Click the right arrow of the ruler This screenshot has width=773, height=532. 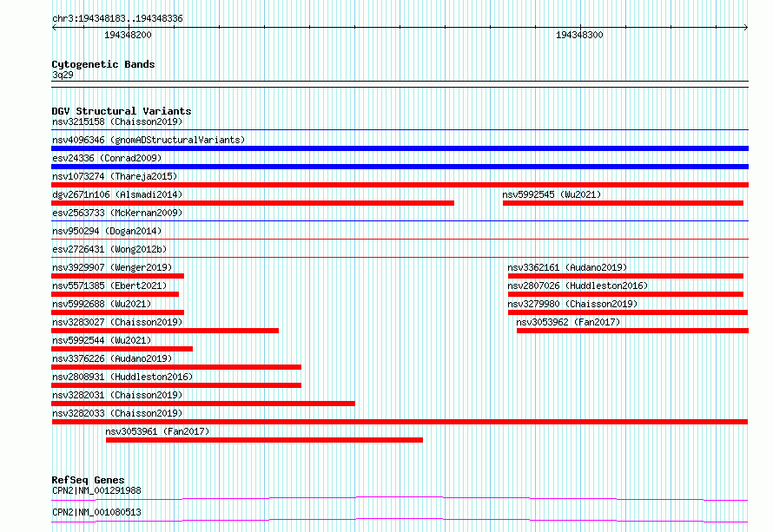point(746,28)
